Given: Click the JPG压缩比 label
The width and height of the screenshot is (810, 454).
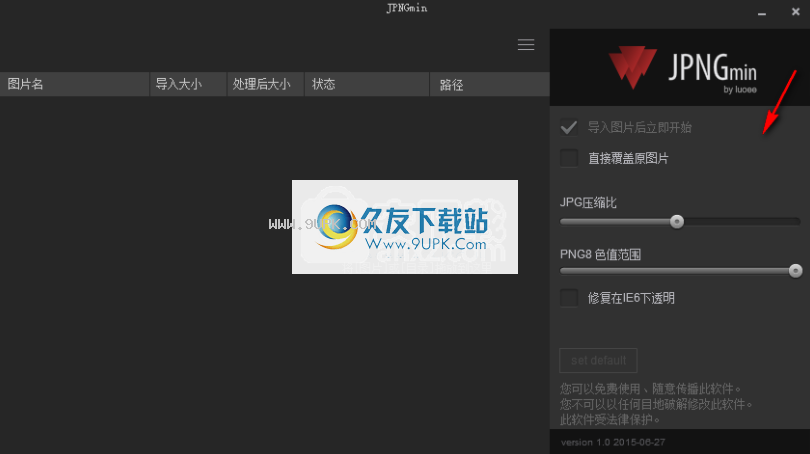Looking at the screenshot, I should 588,202.
